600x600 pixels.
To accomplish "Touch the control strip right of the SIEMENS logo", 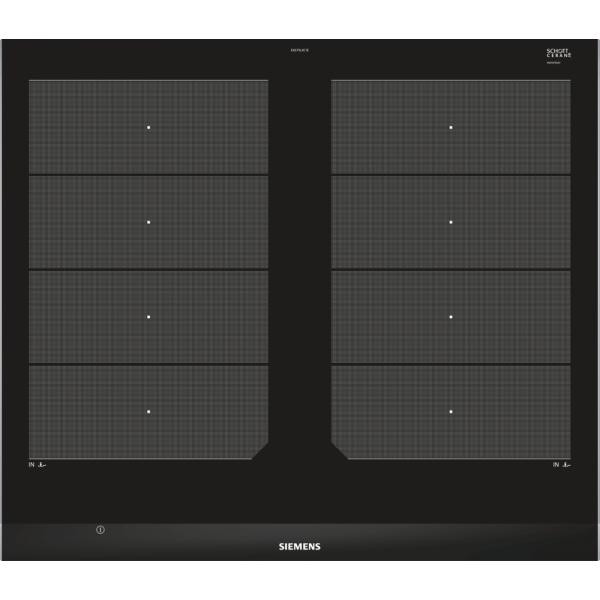I will coord(450,545).
